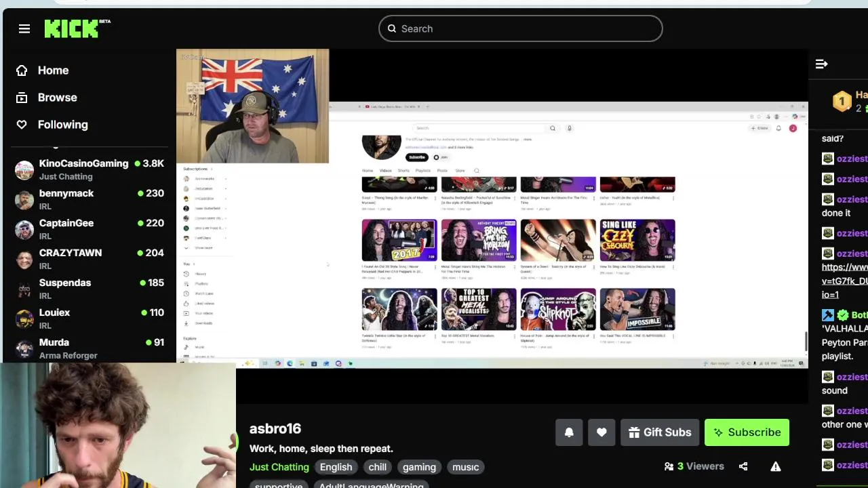Click the History icon in the YouTube sidebar
Screen dimensions: 868x488
(186, 274)
